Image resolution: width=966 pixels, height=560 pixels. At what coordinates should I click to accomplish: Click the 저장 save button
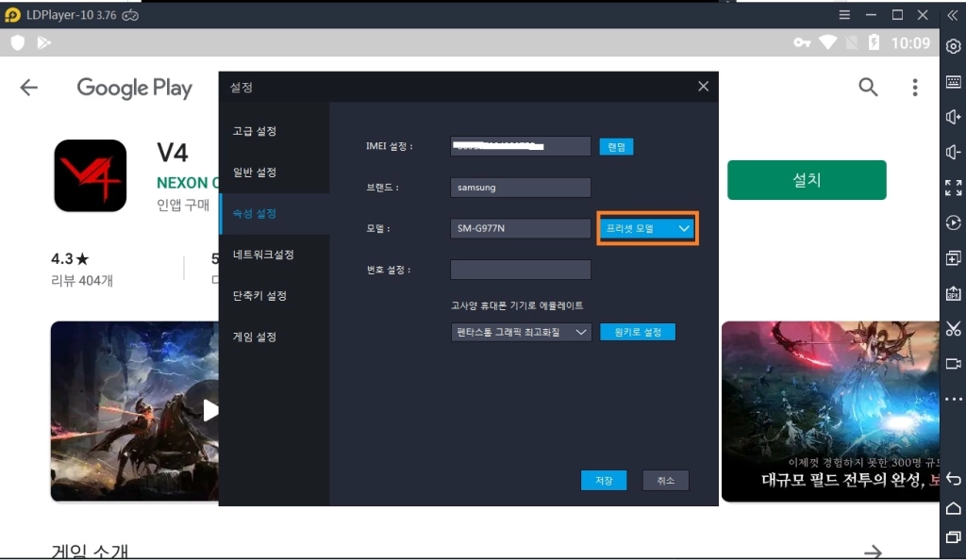pos(604,481)
